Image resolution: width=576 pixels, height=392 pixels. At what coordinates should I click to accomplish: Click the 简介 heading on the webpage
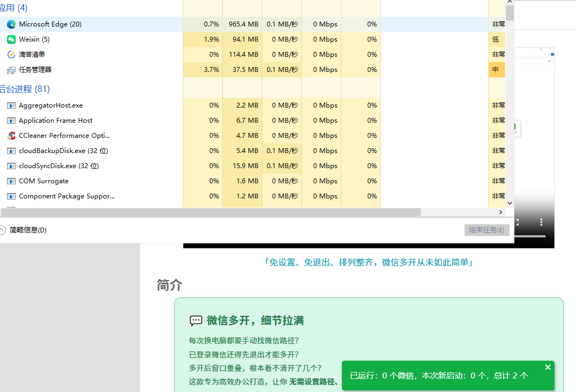point(169,285)
